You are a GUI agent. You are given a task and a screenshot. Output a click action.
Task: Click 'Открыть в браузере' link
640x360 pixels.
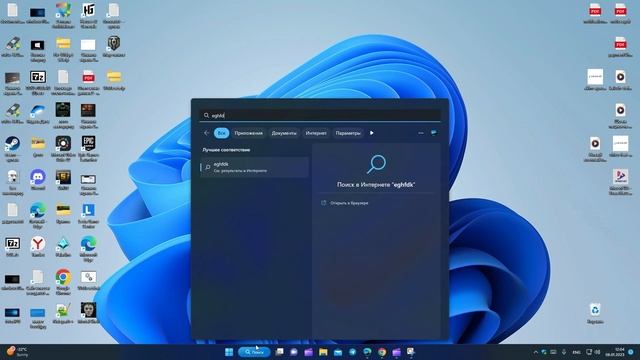point(349,203)
